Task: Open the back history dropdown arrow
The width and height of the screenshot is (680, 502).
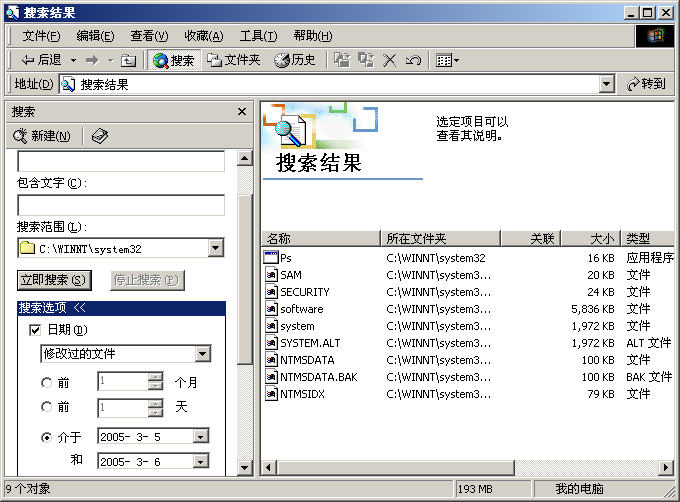Action: click(x=73, y=60)
